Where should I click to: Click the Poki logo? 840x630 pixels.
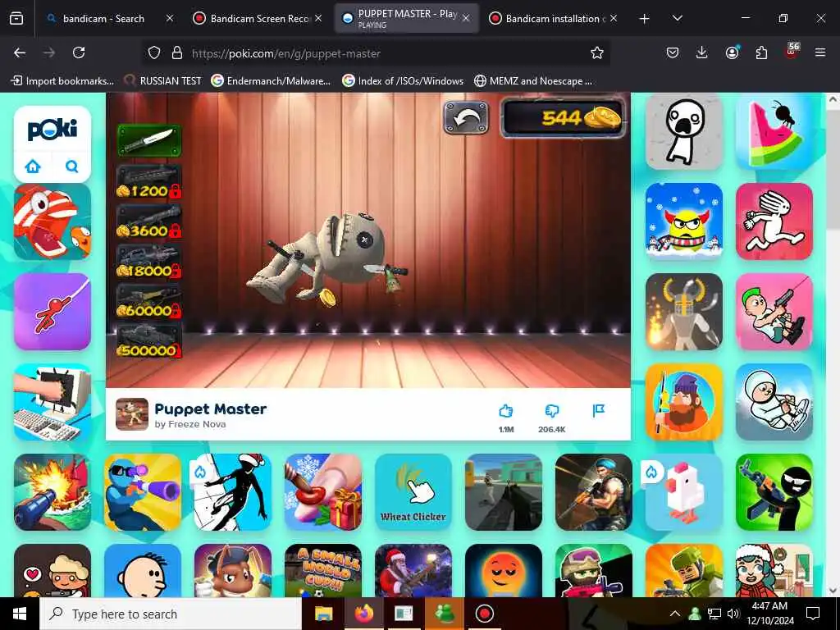coord(52,130)
